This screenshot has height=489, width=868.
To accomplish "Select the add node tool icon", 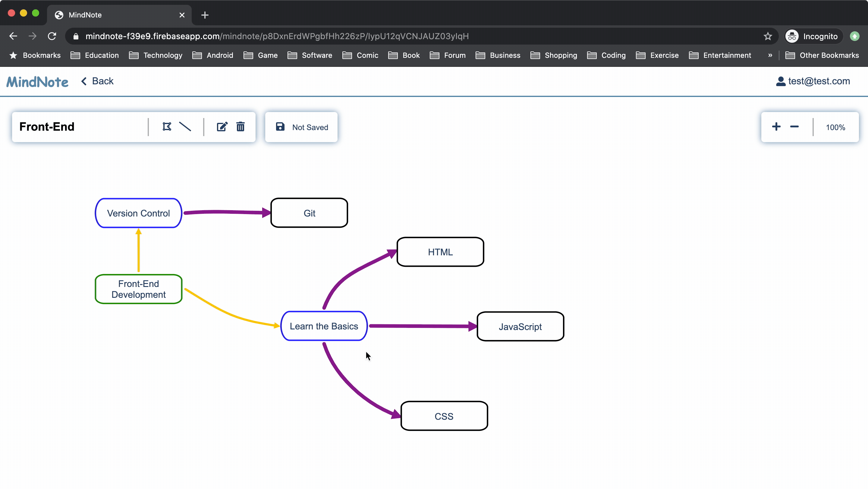I will [x=167, y=126].
